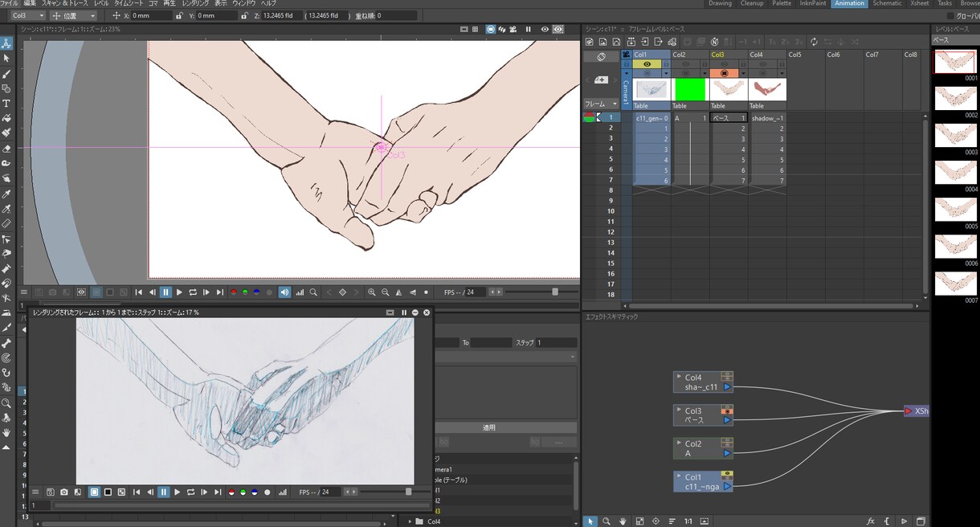Select the Selection arrow tool

click(6, 58)
